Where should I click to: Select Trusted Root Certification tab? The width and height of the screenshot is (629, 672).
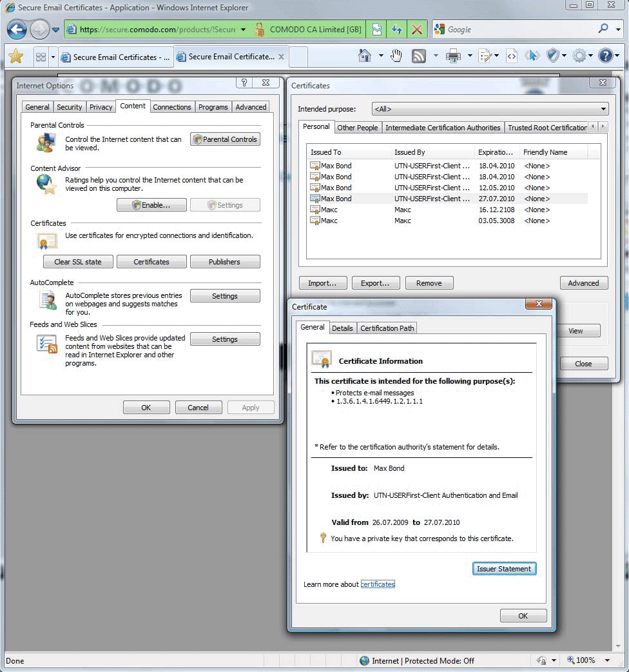point(547,127)
